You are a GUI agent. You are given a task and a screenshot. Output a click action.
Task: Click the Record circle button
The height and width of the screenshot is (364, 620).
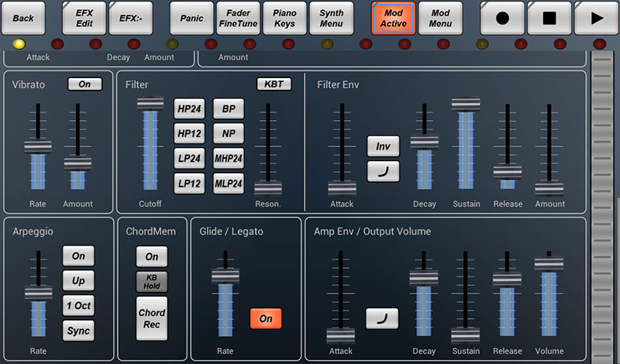pyautogui.click(x=502, y=18)
